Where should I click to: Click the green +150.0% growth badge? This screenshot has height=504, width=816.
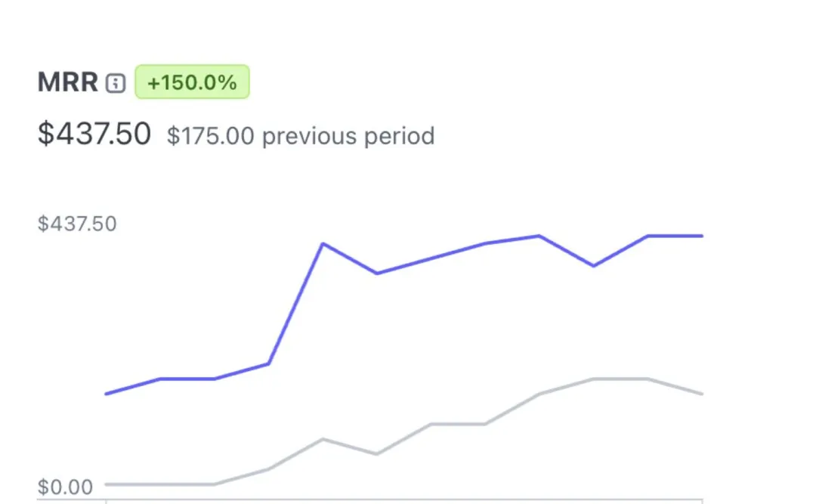[x=192, y=82]
